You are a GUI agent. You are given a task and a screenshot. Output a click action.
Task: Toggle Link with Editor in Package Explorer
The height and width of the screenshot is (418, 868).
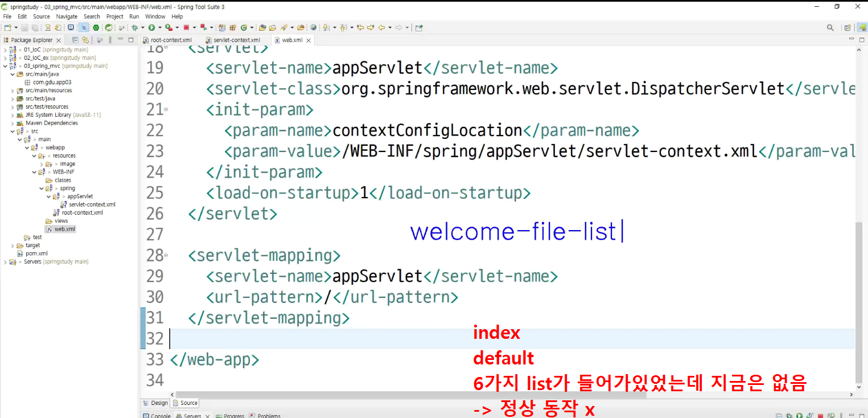pyautogui.click(x=85, y=40)
